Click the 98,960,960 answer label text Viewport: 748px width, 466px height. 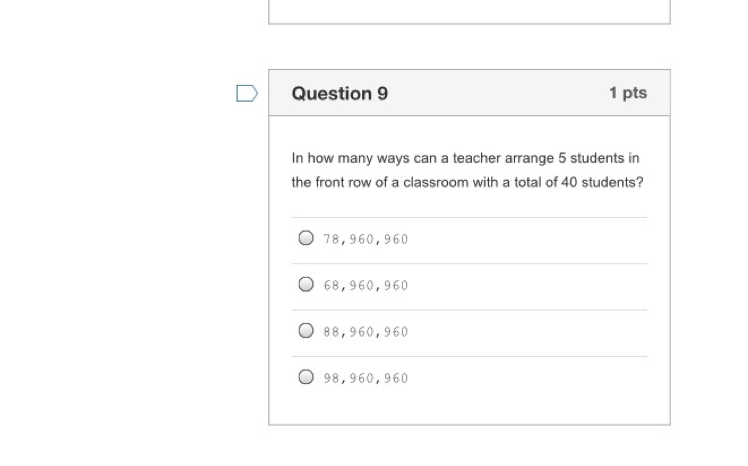[365, 378]
